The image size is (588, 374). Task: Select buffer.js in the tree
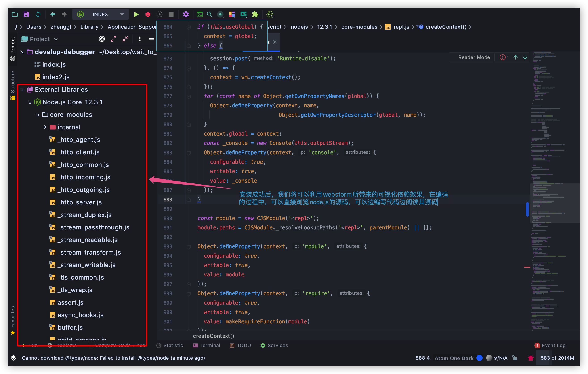click(70, 327)
